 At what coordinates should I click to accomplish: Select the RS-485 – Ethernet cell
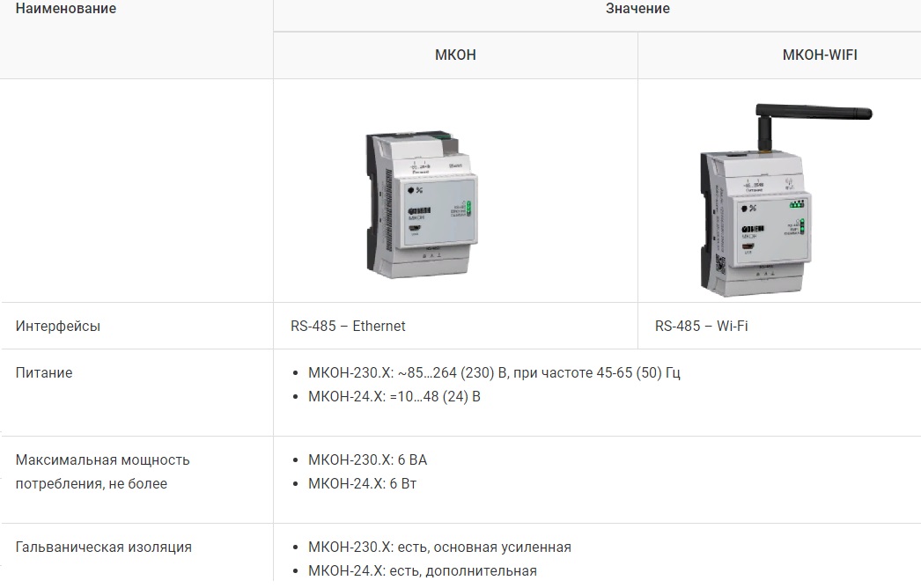(x=349, y=326)
